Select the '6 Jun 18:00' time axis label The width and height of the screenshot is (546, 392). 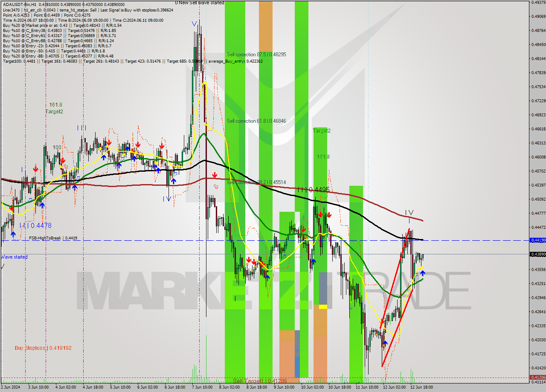click(174, 387)
